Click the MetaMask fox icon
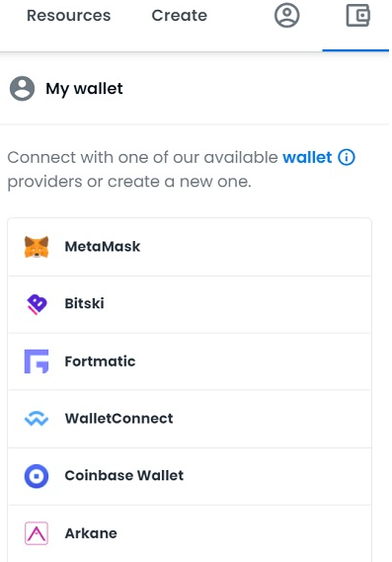Screen dimensions: 392x562 coord(37,247)
